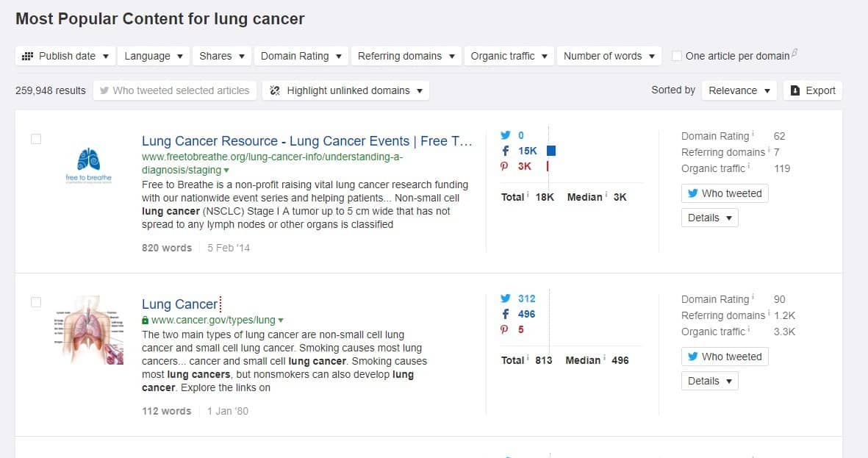Click Facebook icon beside 496 shares
The width and height of the screenshot is (868, 458).
tap(505, 314)
